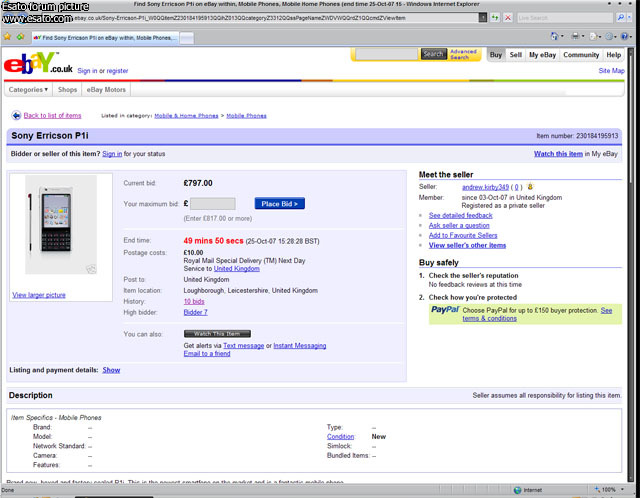
Task: Open the Tools gear menu icon
Action: point(609,36)
